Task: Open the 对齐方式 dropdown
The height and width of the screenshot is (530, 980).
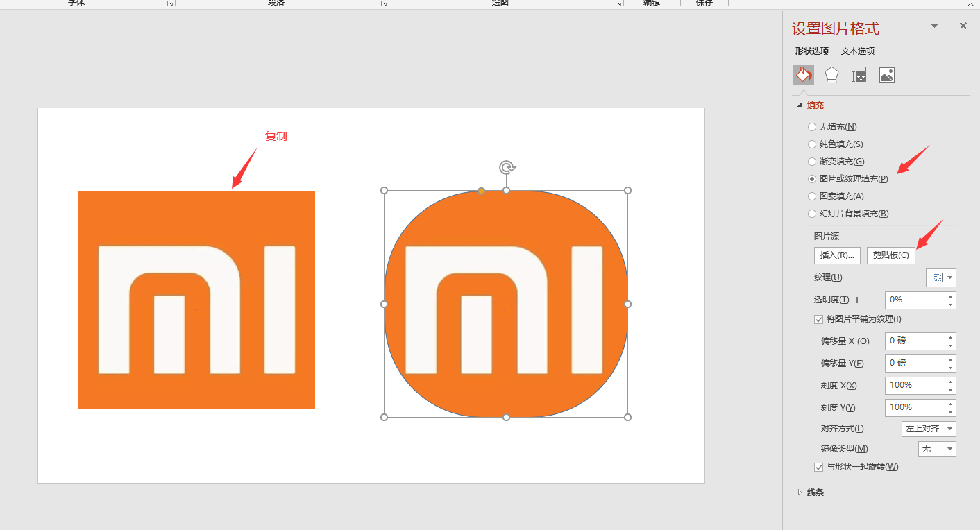Action: pos(929,429)
